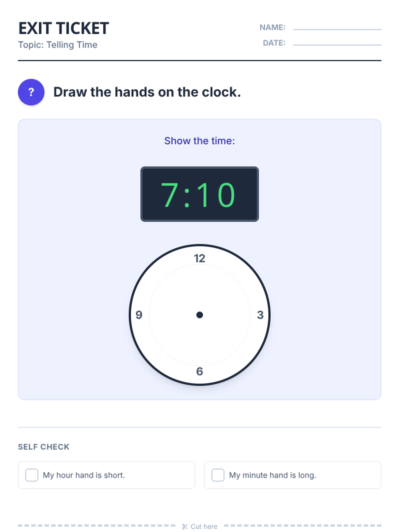Click the number 6 on the clock
The image size is (399, 532).
click(199, 371)
